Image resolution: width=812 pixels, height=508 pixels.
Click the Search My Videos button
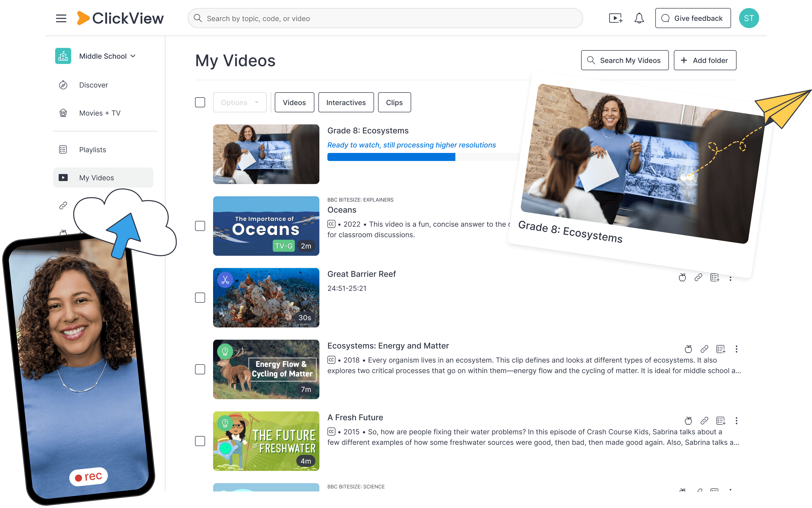[625, 60]
